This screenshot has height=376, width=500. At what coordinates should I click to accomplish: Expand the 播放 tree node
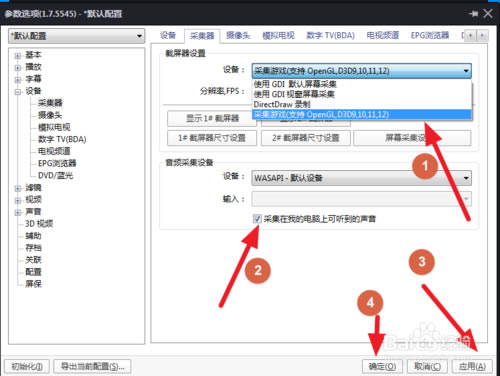pos(18,68)
